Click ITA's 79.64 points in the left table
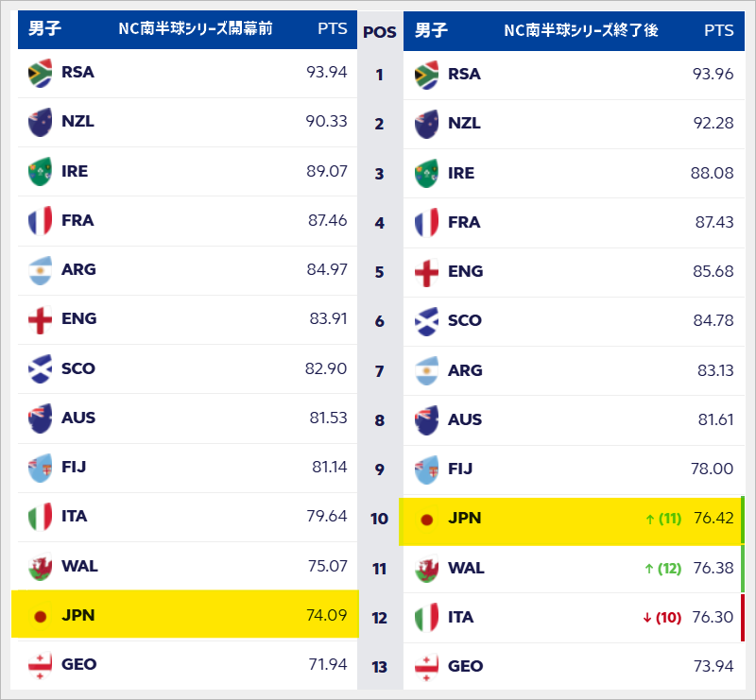756x700 pixels. tap(326, 517)
